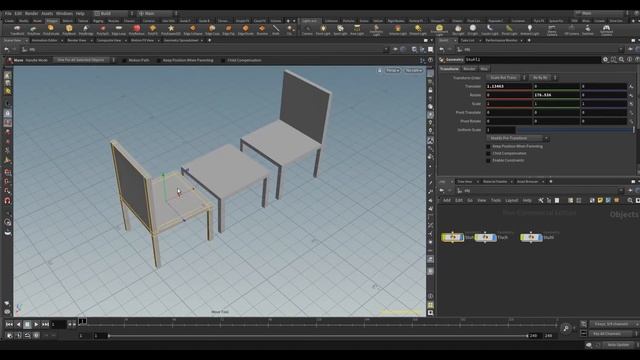Image resolution: width=640 pixels, height=360 pixels.
Task: Open the Persp viewport dropdown
Action: point(393,70)
